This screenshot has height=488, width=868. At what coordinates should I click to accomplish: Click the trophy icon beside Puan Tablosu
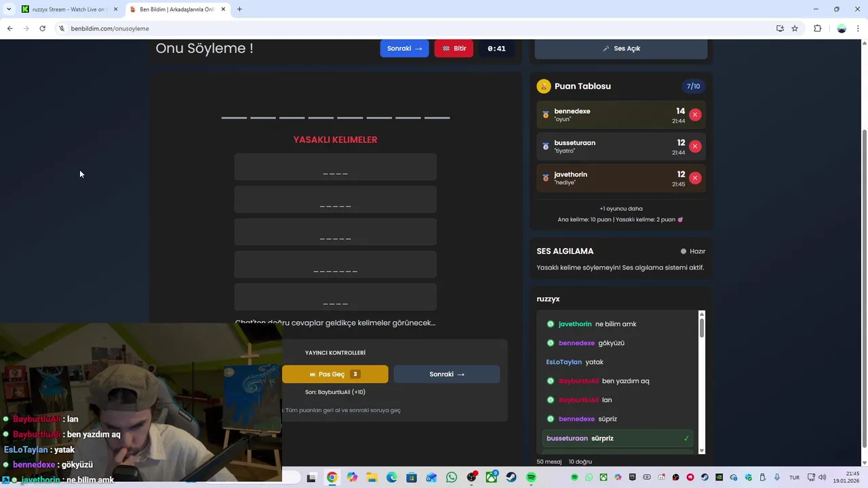(544, 86)
